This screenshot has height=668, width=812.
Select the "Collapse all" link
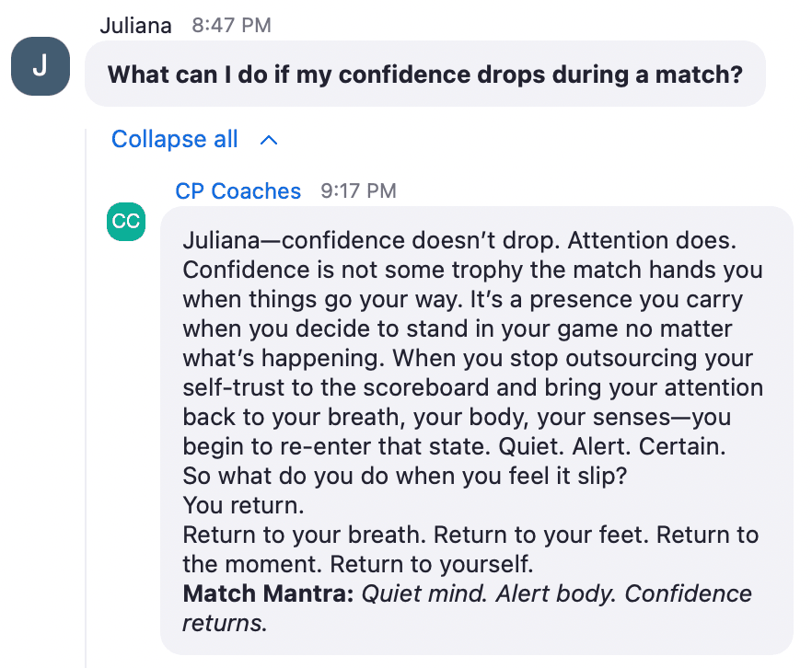175,139
